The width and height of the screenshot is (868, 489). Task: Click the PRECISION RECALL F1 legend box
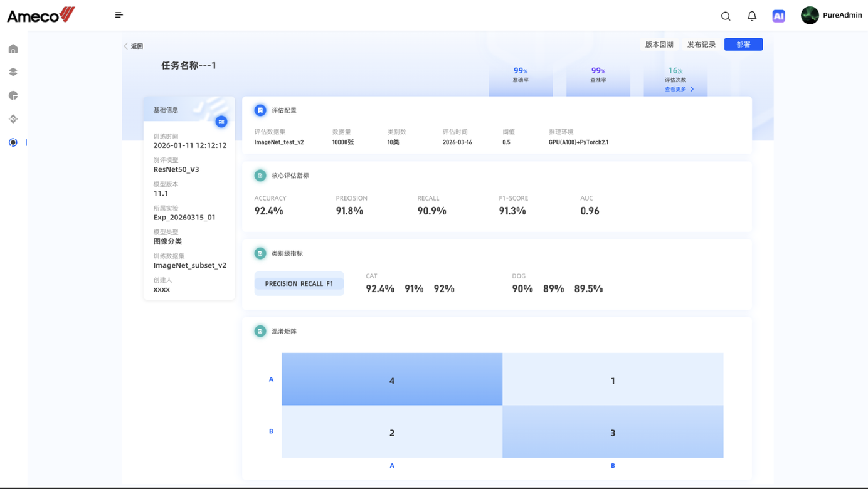(x=299, y=283)
